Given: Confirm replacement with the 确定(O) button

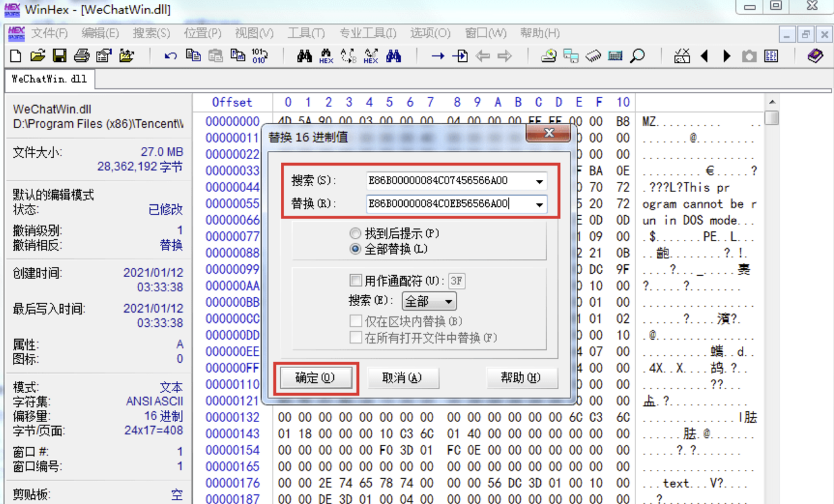Looking at the screenshot, I should (x=315, y=378).
